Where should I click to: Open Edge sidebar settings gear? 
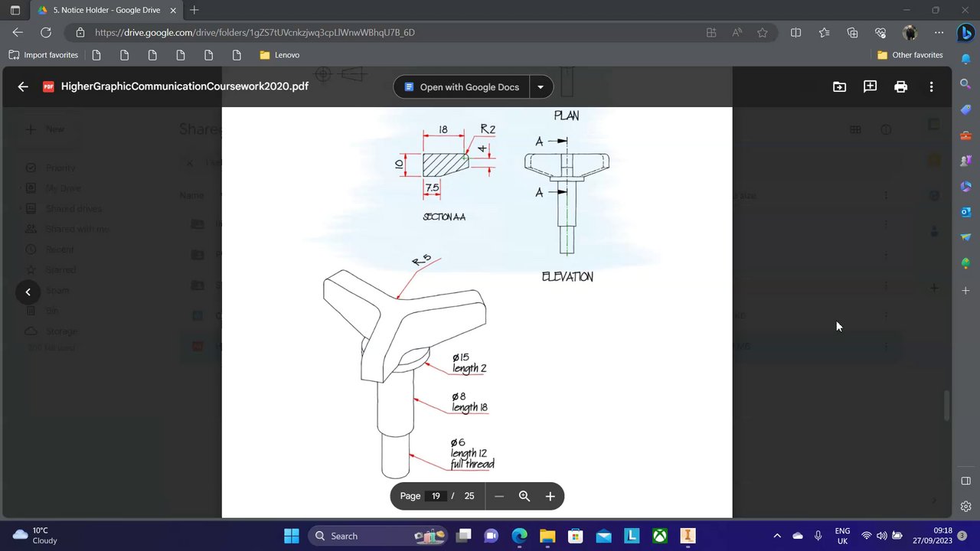coord(966,507)
